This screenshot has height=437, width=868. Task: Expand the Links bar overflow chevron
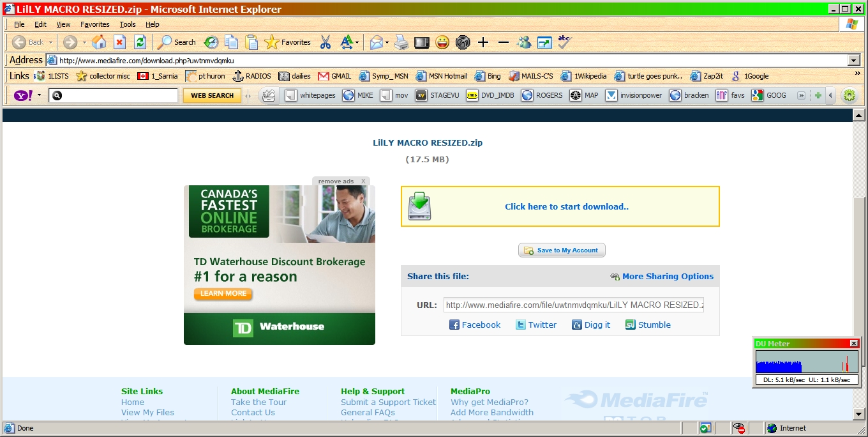[857, 74]
